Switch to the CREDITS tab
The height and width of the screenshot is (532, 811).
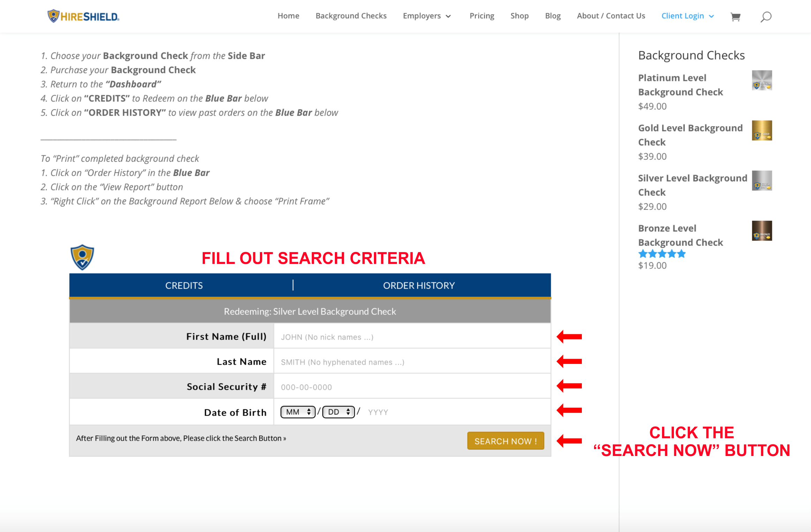pyautogui.click(x=184, y=286)
